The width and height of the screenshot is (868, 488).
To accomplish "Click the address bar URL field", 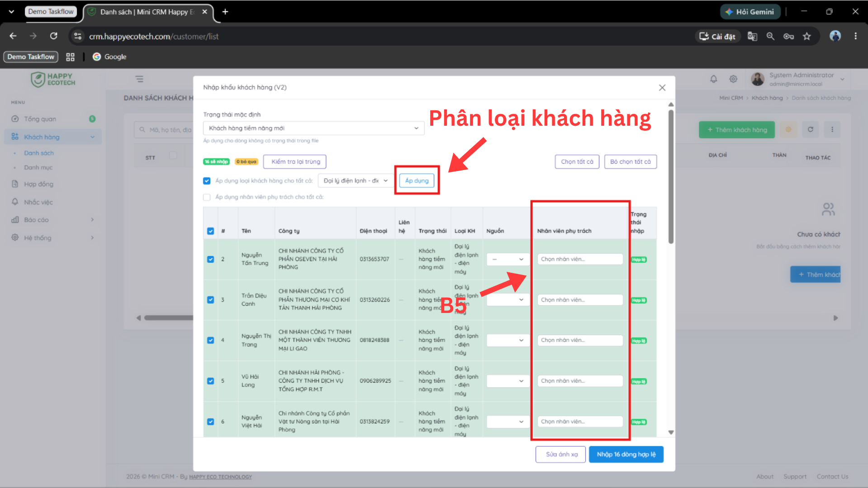I will (x=154, y=36).
